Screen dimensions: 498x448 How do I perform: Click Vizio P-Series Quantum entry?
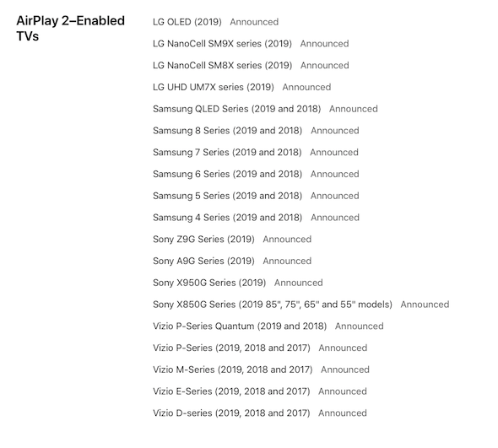click(x=240, y=326)
